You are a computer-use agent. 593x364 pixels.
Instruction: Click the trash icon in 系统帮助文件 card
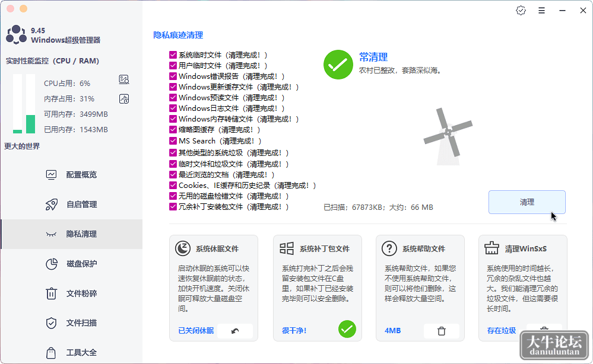[x=442, y=331]
